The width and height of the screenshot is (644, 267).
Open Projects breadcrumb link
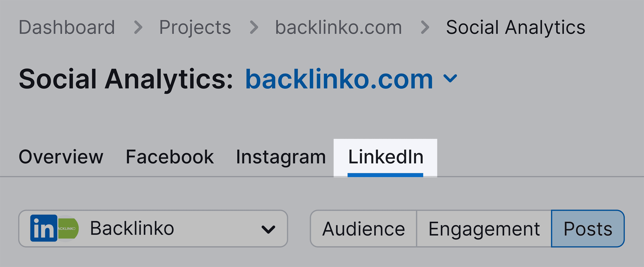(x=195, y=28)
